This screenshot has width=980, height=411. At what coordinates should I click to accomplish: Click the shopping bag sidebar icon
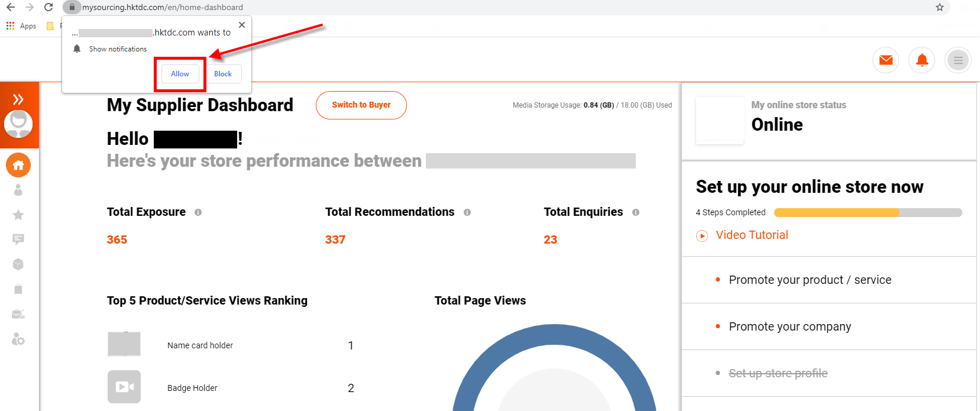tap(18, 289)
